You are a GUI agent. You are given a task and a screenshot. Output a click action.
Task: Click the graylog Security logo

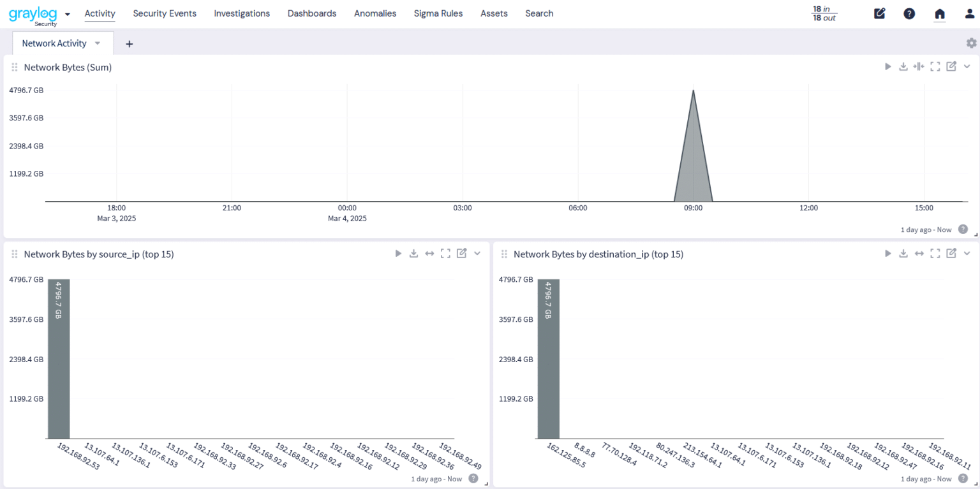[31, 13]
